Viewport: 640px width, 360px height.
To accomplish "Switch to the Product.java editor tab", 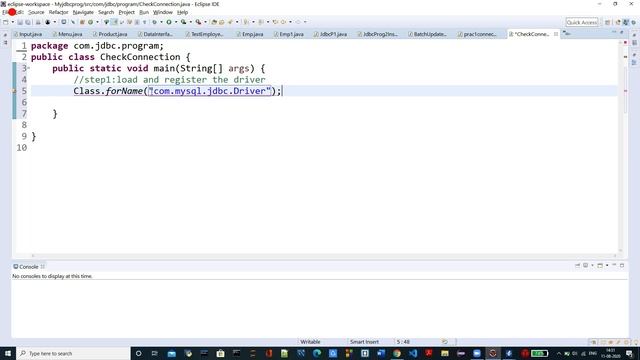I will 110,34.
